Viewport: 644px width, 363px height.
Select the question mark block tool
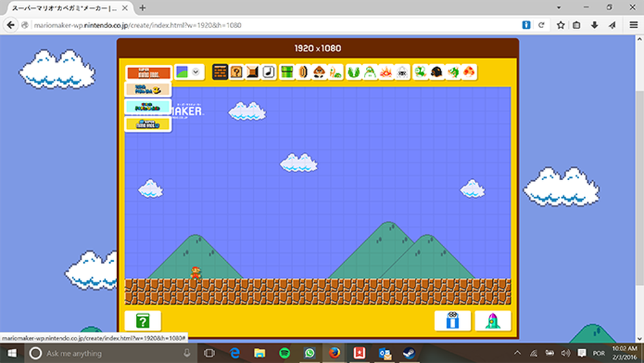pyautogui.click(x=236, y=72)
